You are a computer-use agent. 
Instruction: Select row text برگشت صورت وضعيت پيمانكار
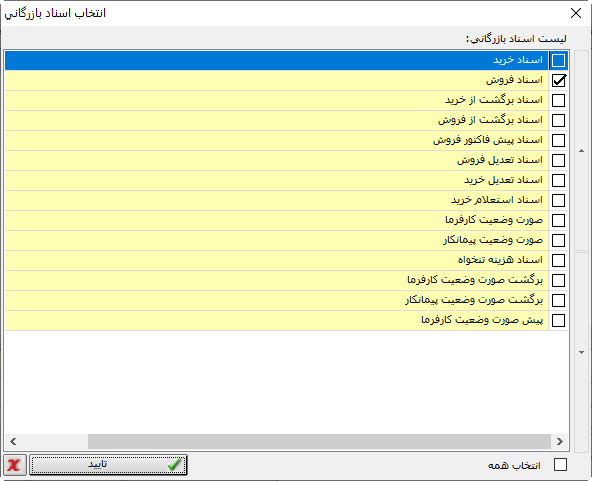click(x=474, y=300)
